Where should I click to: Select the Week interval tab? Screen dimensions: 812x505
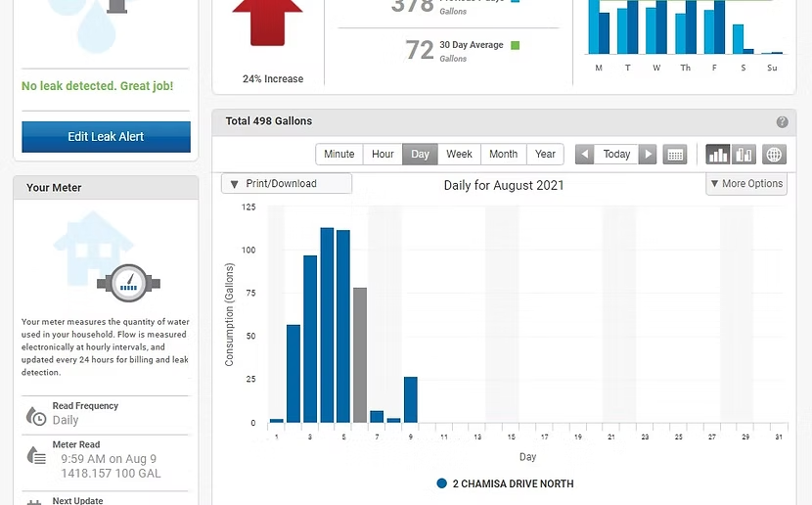tap(460, 155)
